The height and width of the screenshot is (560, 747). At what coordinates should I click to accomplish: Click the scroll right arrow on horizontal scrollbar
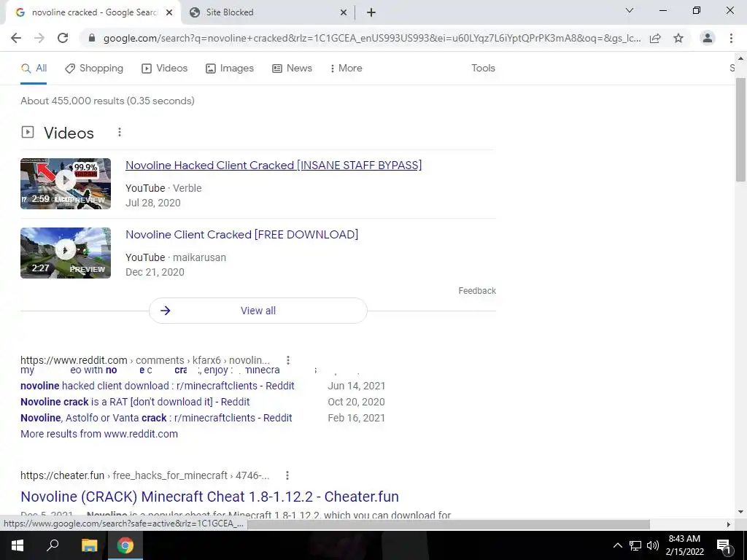[x=729, y=524]
